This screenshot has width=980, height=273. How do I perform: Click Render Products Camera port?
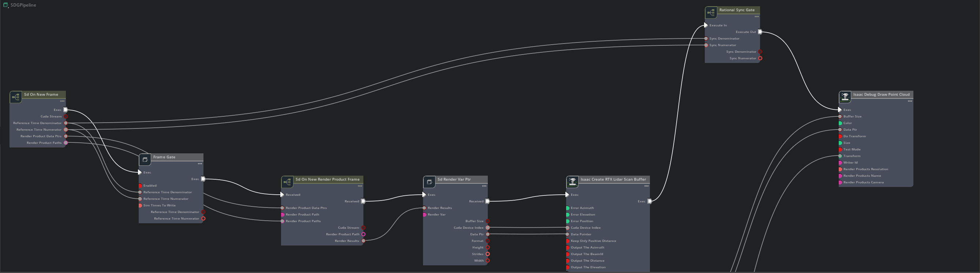(840, 183)
